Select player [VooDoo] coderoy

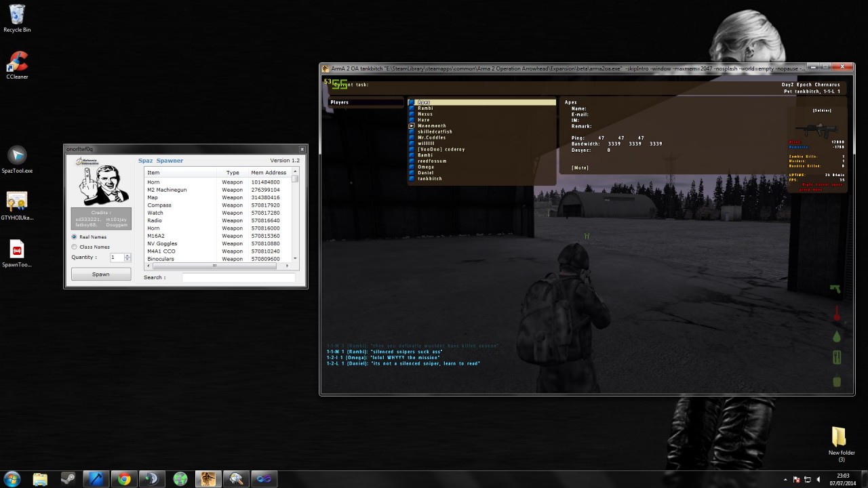coord(482,149)
